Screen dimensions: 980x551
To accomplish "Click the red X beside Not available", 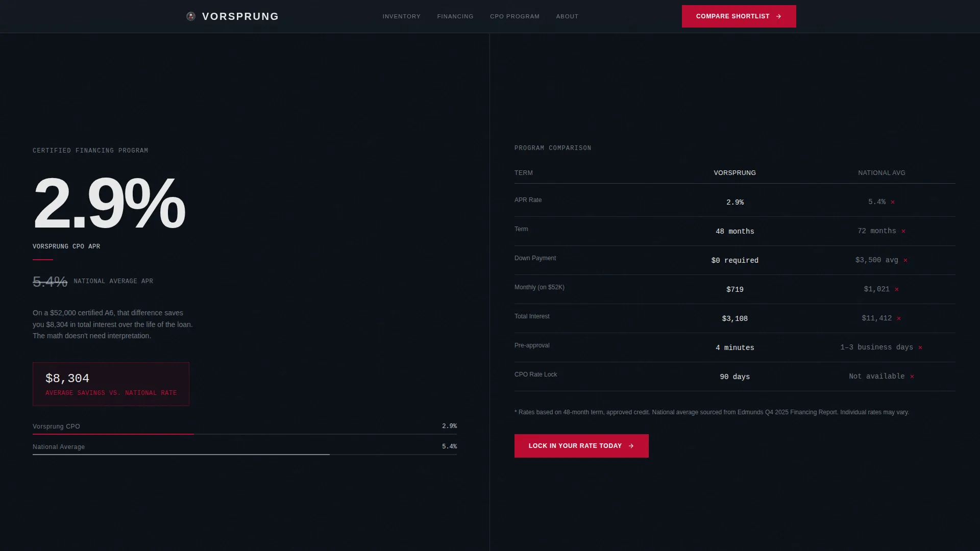I will click(x=912, y=377).
